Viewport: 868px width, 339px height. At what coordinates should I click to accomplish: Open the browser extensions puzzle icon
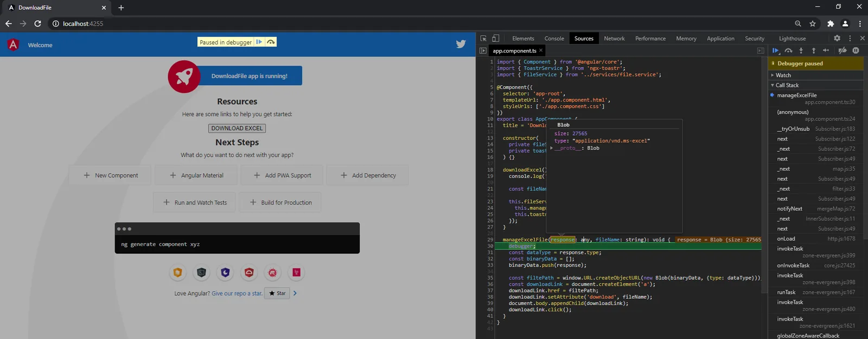[x=831, y=23]
